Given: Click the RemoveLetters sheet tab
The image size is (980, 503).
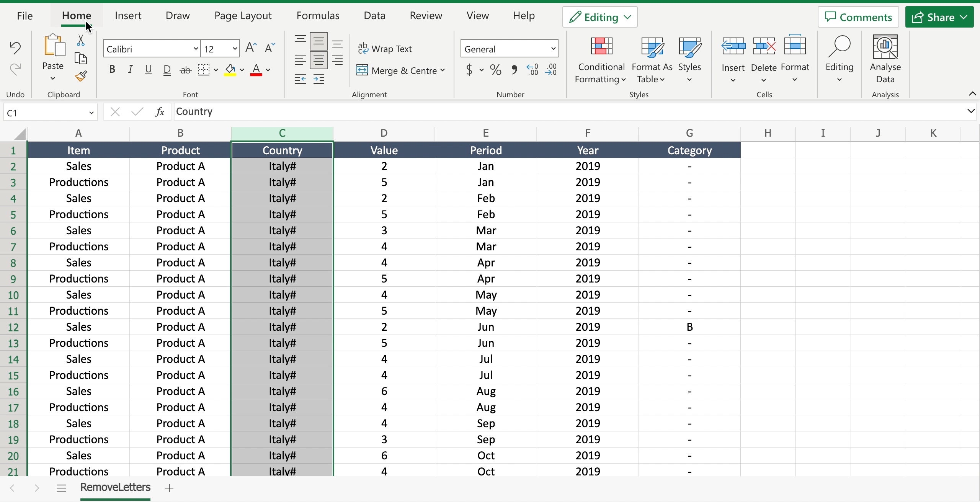Looking at the screenshot, I should coord(114,487).
